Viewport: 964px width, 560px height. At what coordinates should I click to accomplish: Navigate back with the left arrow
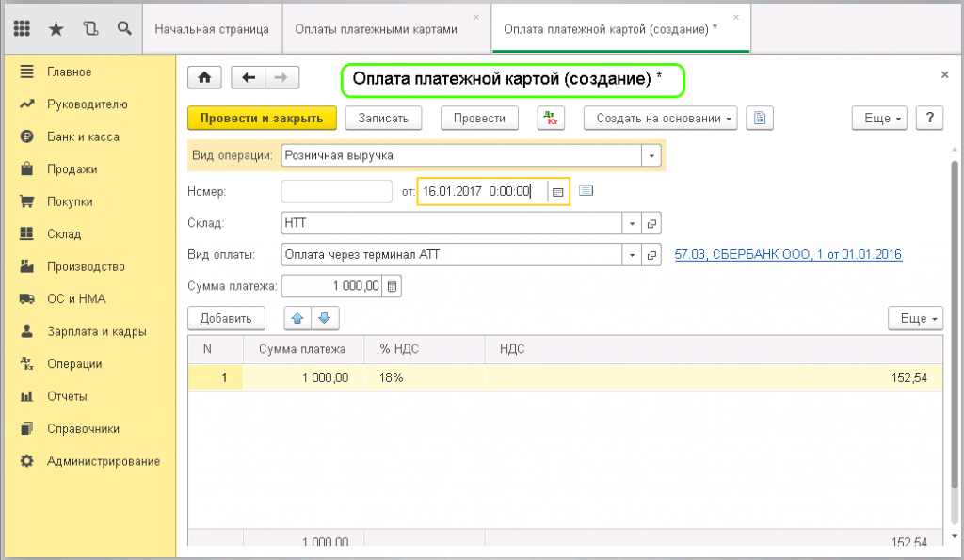coord(249,78)
